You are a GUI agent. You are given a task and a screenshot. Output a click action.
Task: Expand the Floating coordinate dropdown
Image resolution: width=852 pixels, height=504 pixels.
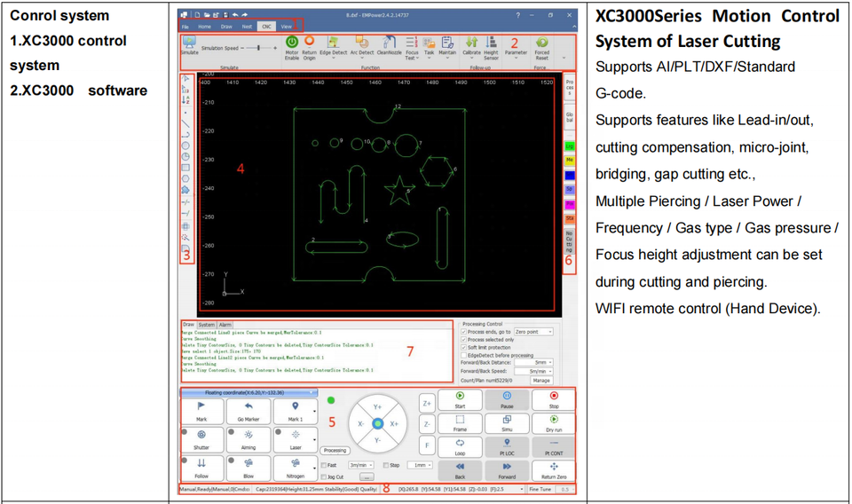312,393
